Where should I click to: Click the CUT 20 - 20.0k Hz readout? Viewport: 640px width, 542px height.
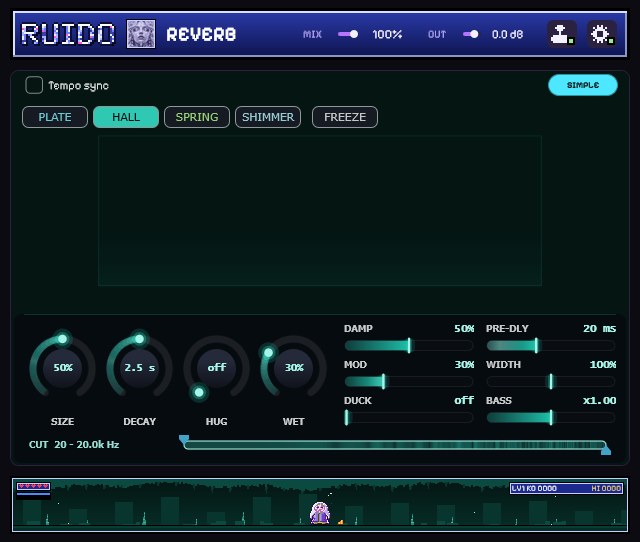74,444
